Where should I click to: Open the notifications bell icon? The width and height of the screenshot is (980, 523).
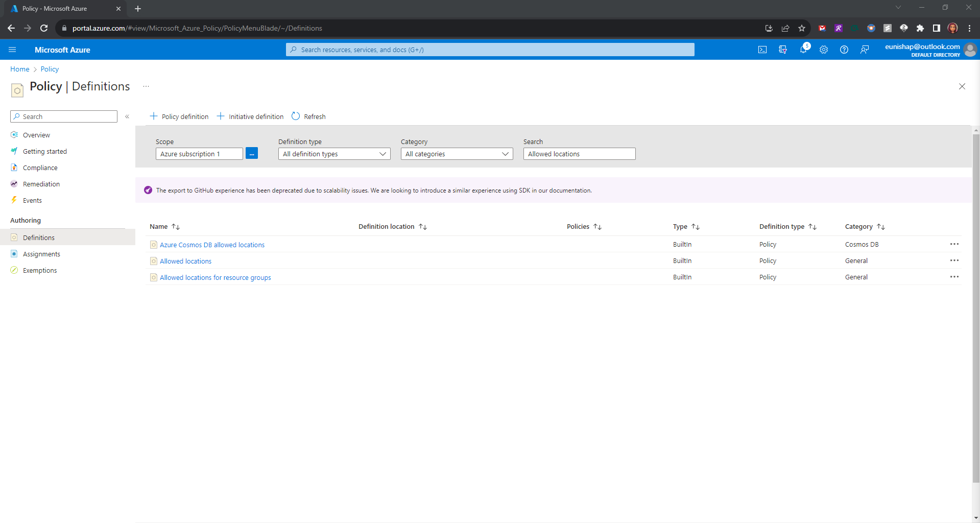point(803,50)
